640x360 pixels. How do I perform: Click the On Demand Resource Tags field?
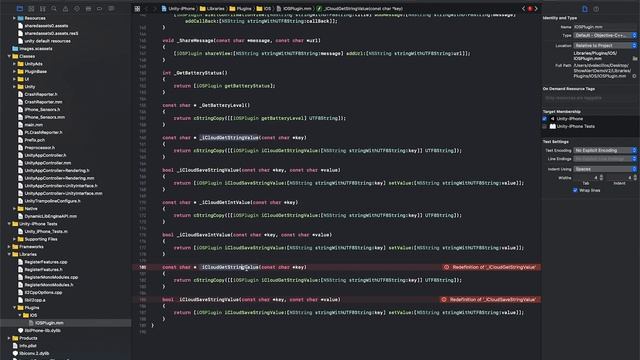[590, 98]
